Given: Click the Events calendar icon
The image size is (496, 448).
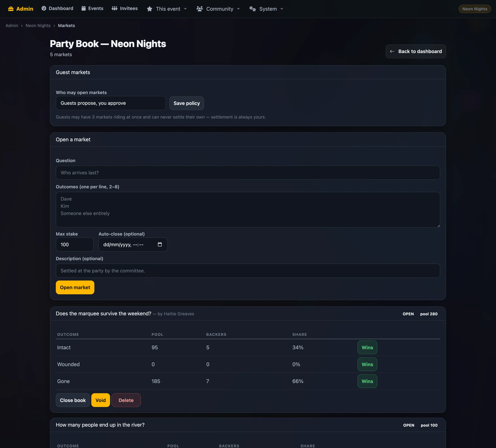Looking at the screenshot, I should click(83, 8).
